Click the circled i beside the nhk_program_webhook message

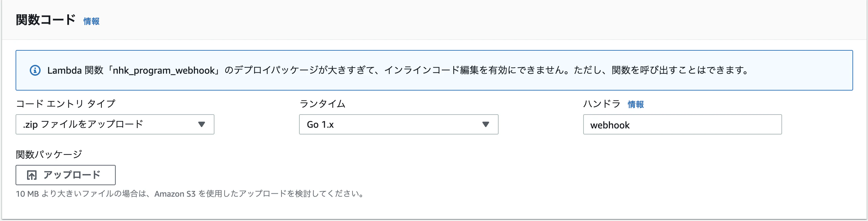pyautogui.click(x=35, y=70)
